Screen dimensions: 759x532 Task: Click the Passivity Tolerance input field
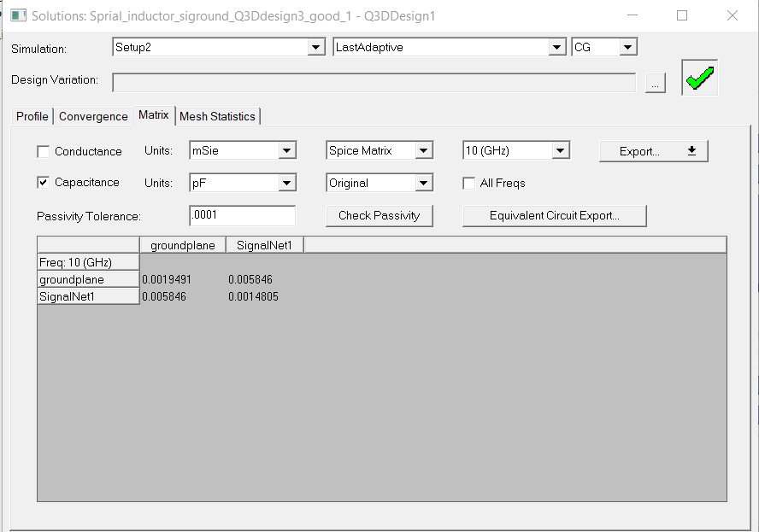pyautogui.click(x=242, y=216)
